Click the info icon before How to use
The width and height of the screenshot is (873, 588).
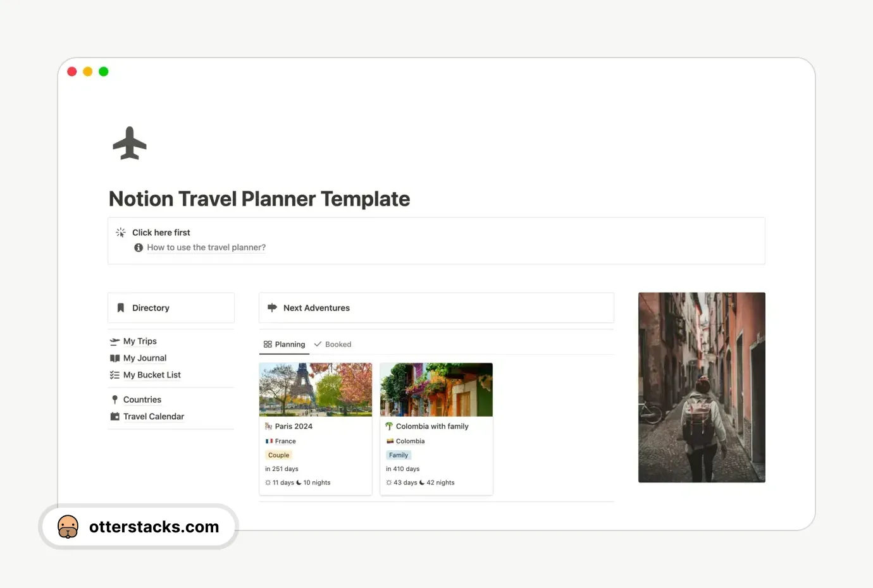point(139,247)
